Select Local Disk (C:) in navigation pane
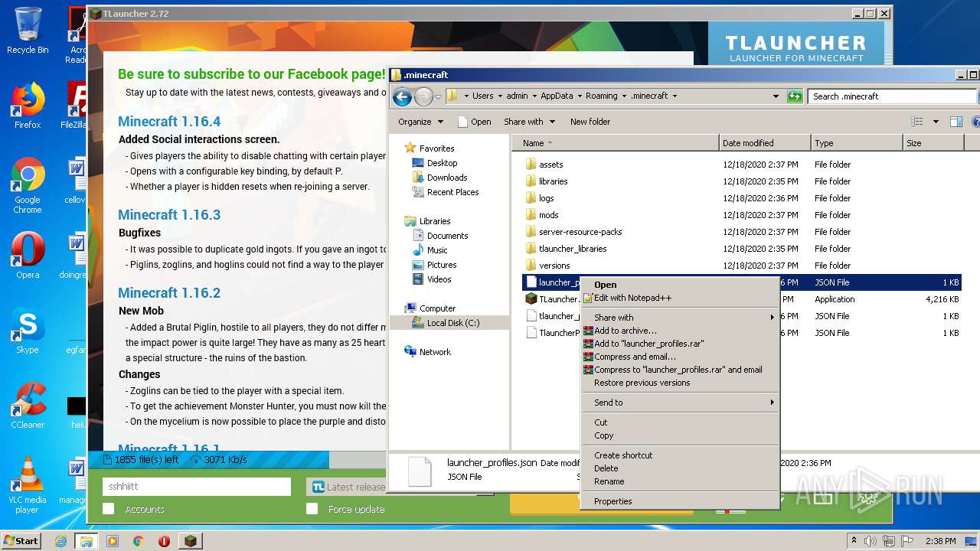980x551 pixels. 452,323
